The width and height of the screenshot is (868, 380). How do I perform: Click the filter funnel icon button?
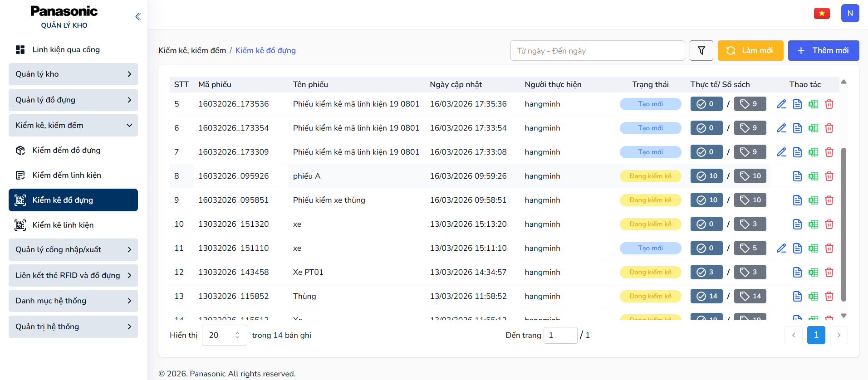[701, 50]
